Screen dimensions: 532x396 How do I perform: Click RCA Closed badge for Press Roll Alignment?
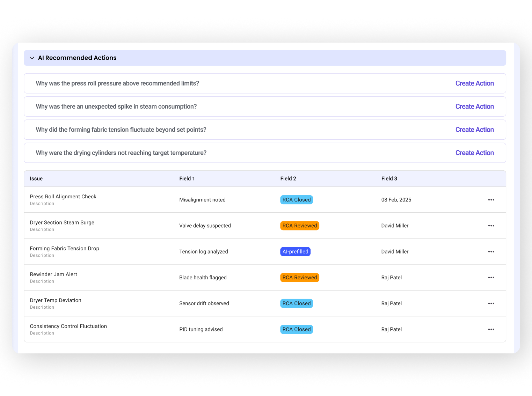click(x=296, y=200)
